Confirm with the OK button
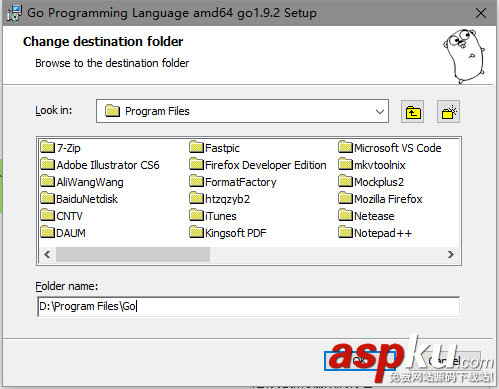Image resolution: width=499 pixels, height=389 pixels. pyautogui.click(x=359, y=361)
